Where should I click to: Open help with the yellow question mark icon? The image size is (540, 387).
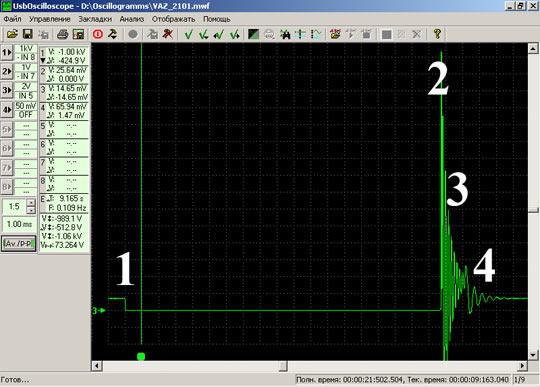(x=437, y=34)
